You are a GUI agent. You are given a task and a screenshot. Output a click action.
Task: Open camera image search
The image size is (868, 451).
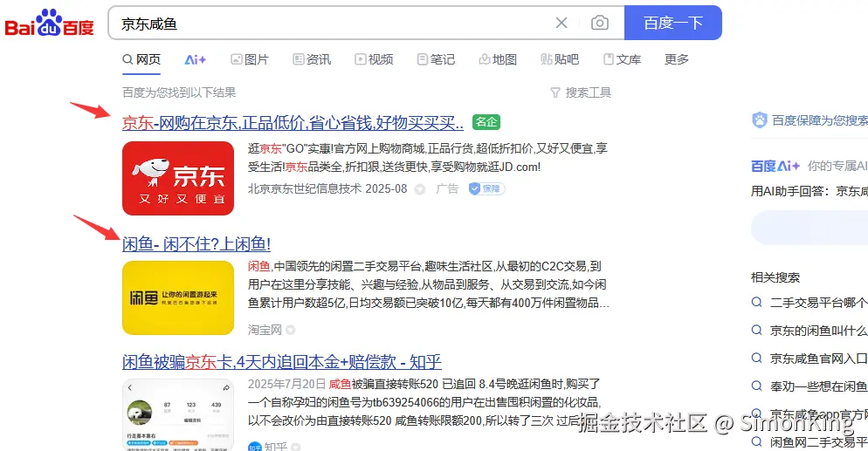pos(600,23)
